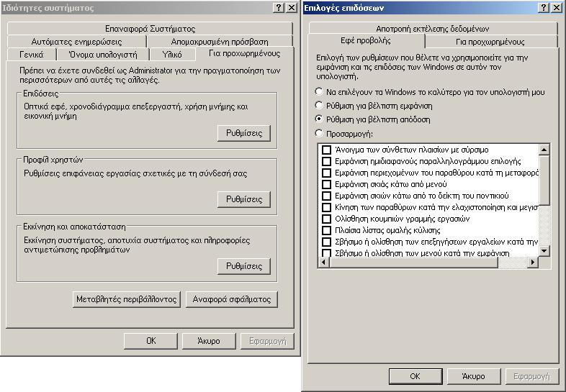Check Εμφάνιση περιεχομένων του παραθύρου κατά τη μεταφορά
Viewport: 566px width, 392px height.
(x=326, y=173)
